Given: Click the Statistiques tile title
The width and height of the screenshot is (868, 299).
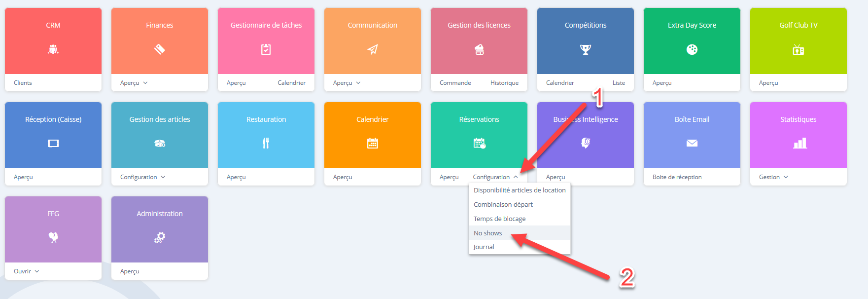Looking at the screenshot, I should [x=799, y=119].
